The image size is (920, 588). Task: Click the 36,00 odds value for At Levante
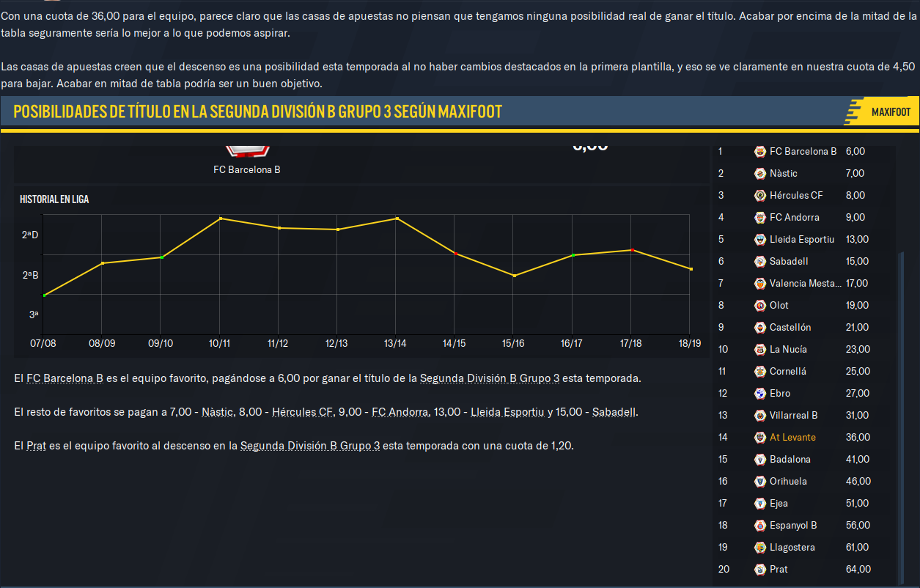(x=858, y=438)
